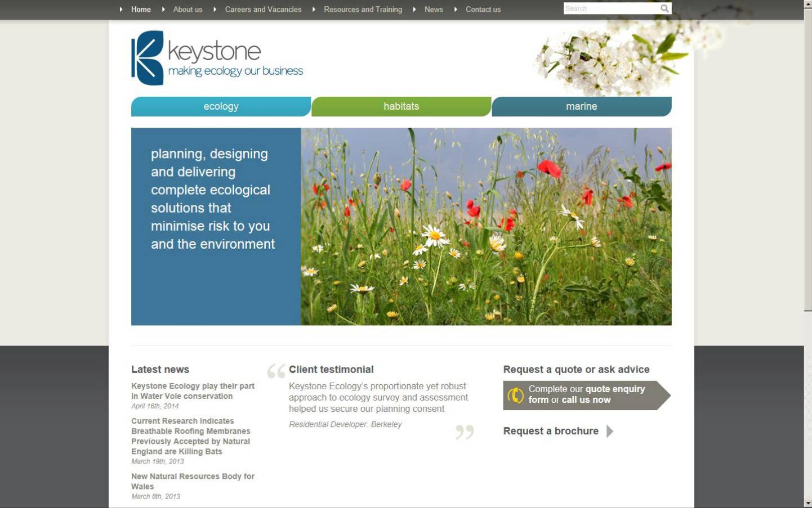Screen dimensions: 812x508
Task: Open the Water Vole conservation news article
Action: tap(193, 391)
